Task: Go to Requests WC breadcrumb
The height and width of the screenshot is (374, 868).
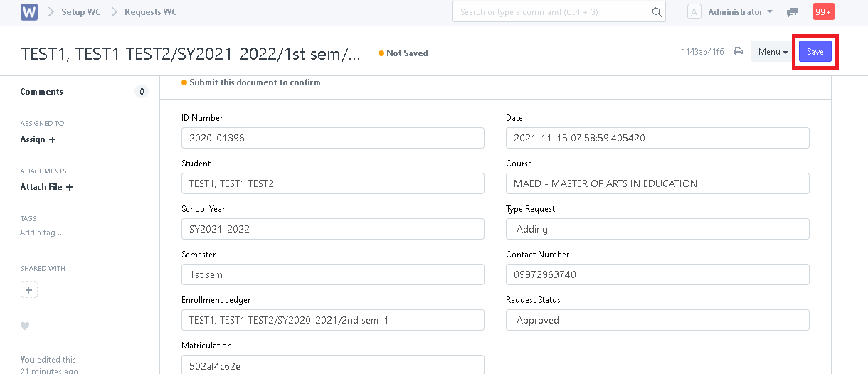Action: click(x=150, y=12)
